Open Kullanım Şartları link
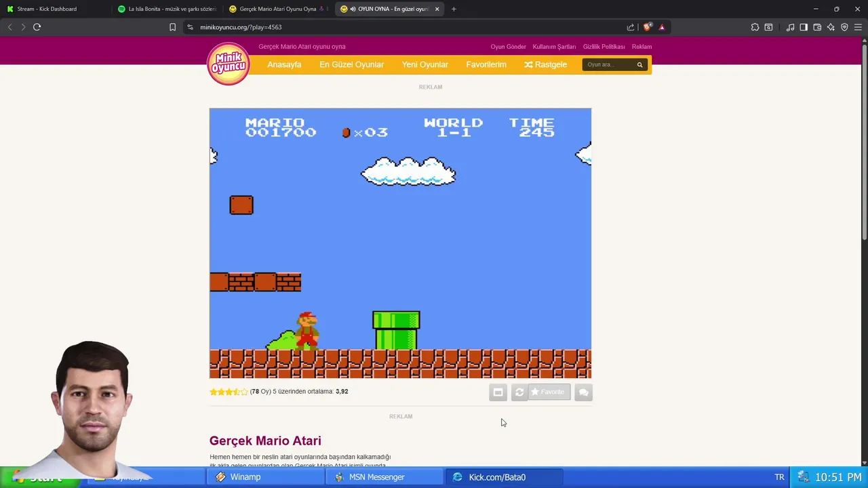Screen dimensions: 868x488 554,47
